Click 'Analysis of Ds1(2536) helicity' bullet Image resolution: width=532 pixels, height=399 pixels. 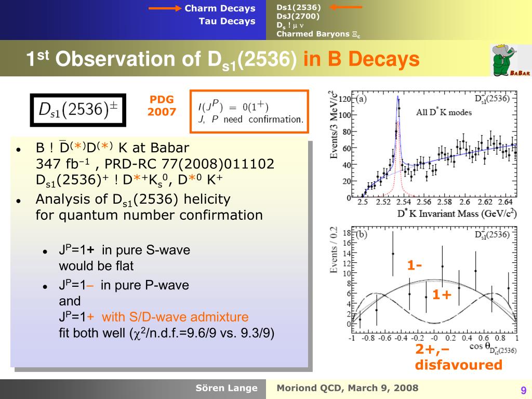(x=133, y=199)
